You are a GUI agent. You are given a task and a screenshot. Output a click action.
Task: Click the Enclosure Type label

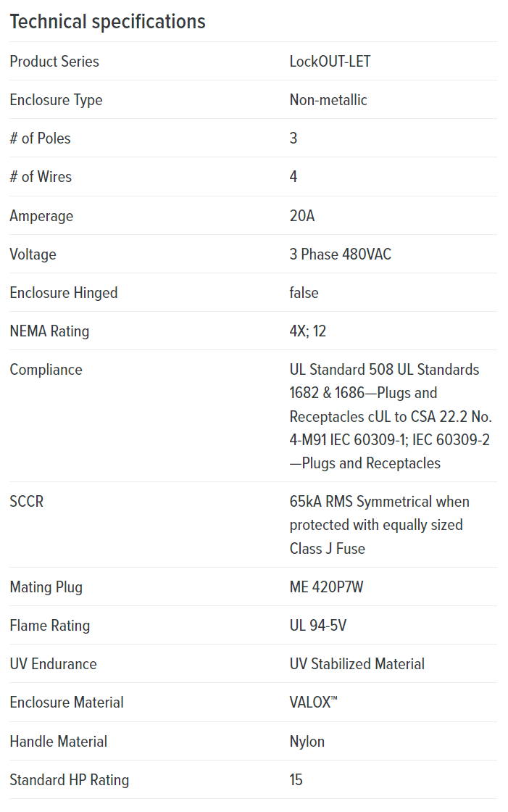(56, 100)
